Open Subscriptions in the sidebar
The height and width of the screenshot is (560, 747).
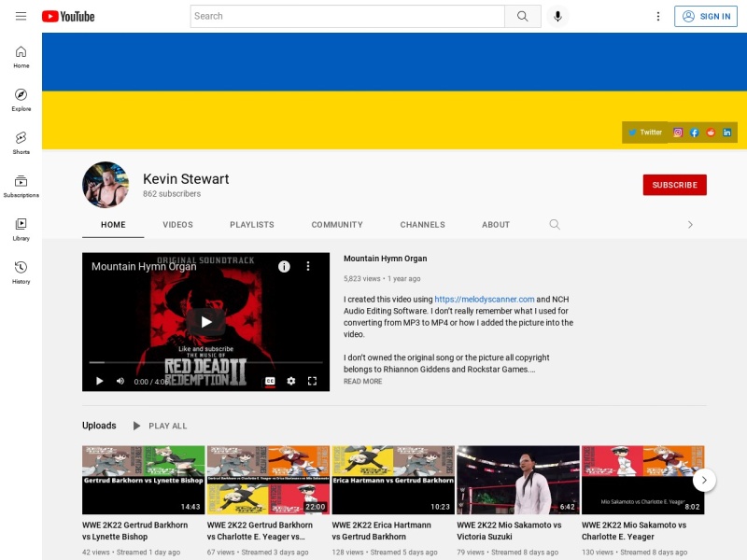21,187
